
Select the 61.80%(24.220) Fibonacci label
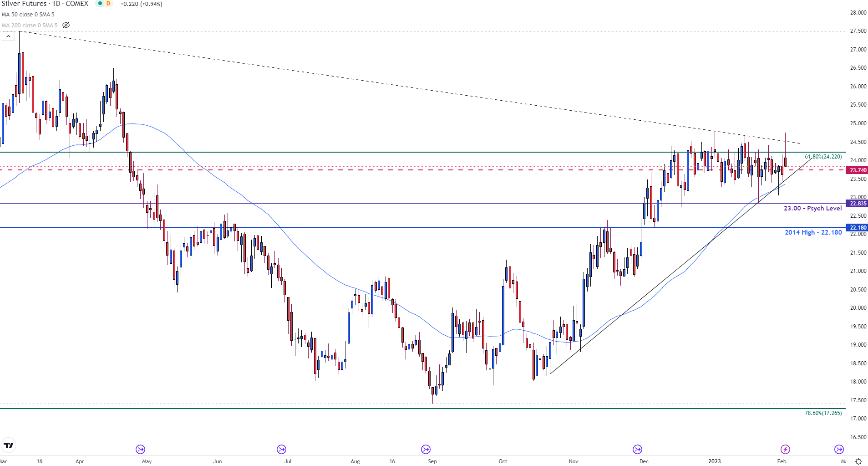(823, 157)
